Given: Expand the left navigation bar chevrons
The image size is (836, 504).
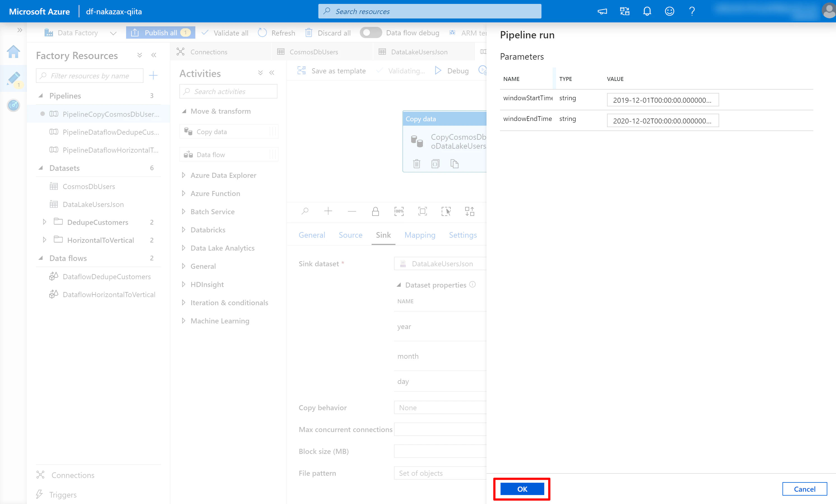Looking at the screenshot, I should 20,30.
